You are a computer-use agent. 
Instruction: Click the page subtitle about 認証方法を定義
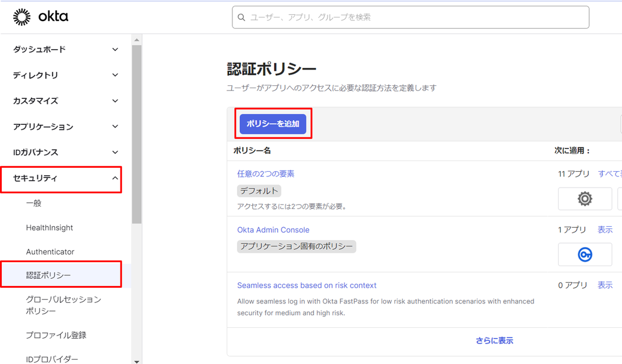331,88
